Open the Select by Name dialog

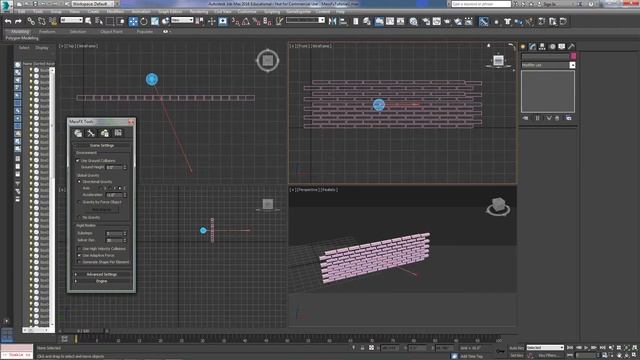(x=99, y=21)
